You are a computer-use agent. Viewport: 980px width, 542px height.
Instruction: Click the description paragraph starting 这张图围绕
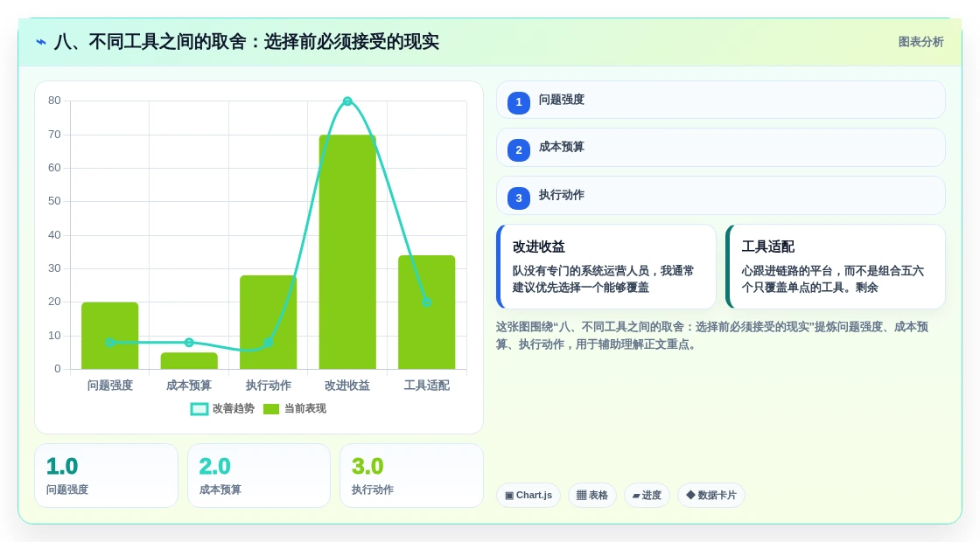(712, 336)
